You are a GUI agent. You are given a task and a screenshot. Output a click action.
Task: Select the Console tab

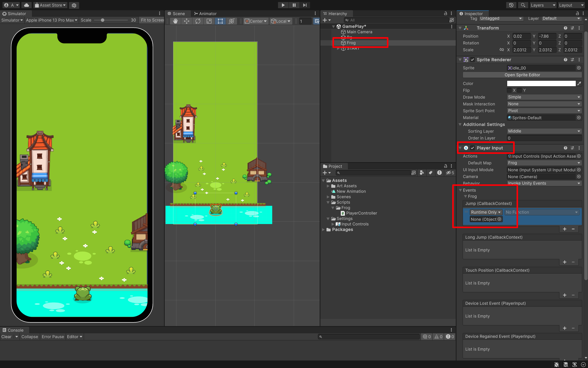(x=13, y=330)
